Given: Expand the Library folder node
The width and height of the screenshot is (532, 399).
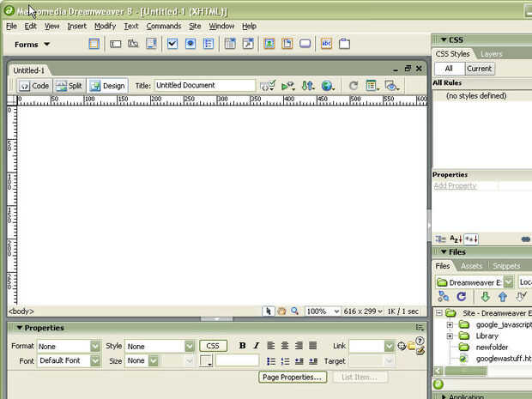Looking at the screenshot, I should click(x=450, y=336).
